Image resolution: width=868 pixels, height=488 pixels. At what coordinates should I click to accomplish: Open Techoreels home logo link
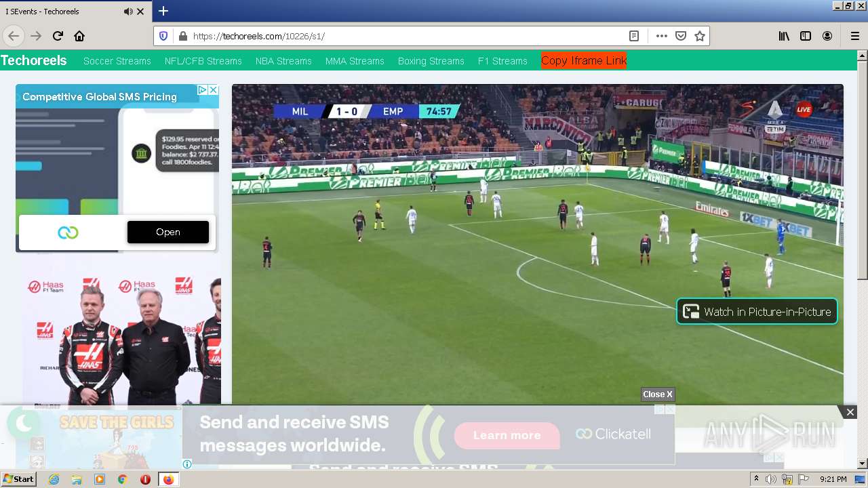34,60
